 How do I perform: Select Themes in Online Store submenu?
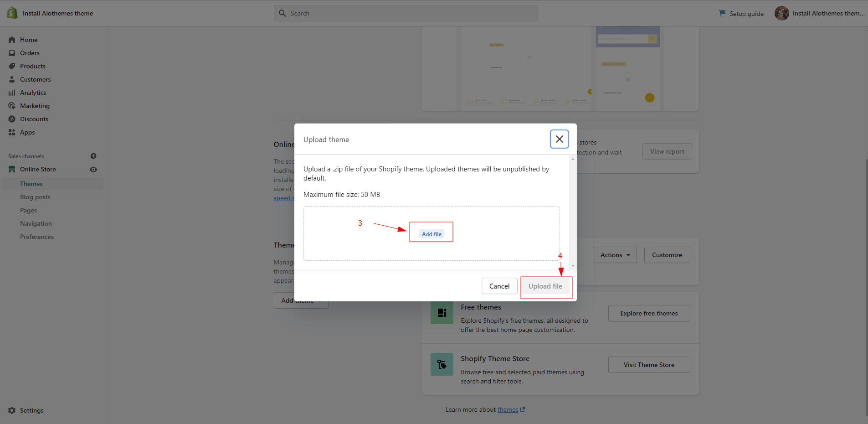pyautogui.click(x=31, y=184)
